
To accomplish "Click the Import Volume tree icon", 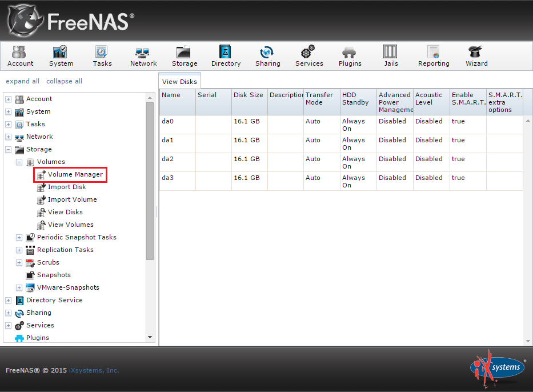I will 41,199.
